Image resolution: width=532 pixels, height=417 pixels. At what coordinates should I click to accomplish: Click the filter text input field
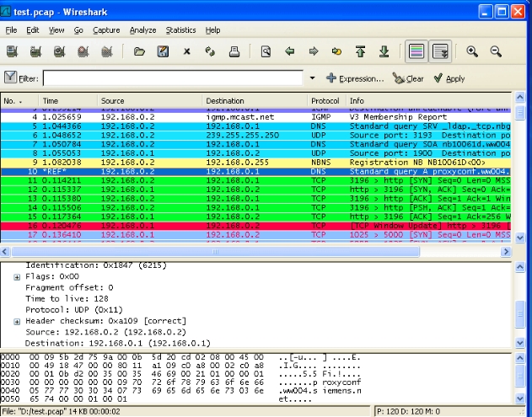coord(173,78)
